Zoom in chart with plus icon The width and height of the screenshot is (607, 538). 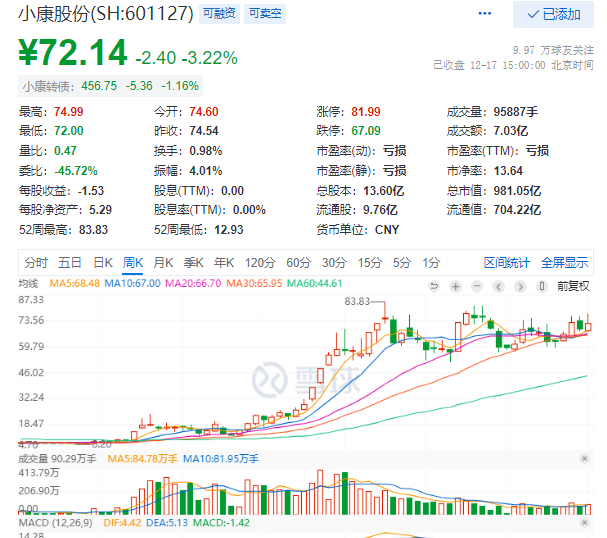456,286
